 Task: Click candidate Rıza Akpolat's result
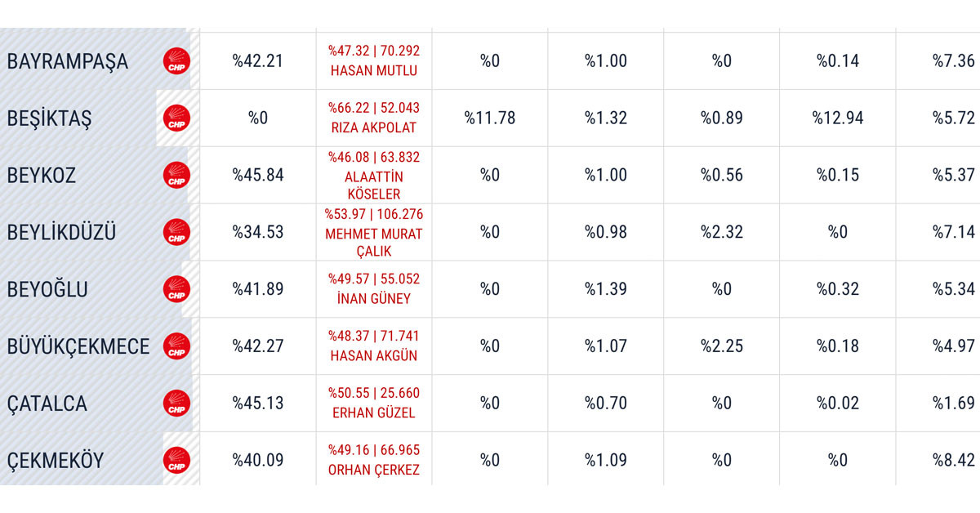[x=374, y=118]
